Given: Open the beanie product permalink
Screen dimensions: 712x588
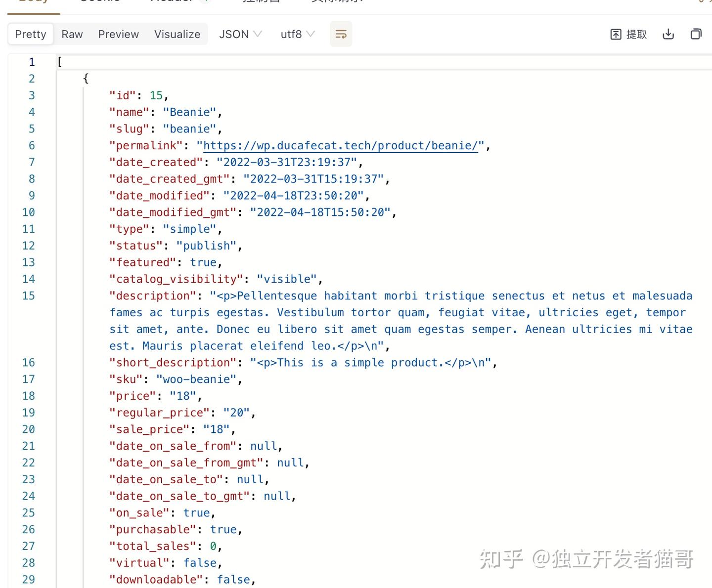Looking at the screenshot, I should pyautogui.click(x=341, y=146).
